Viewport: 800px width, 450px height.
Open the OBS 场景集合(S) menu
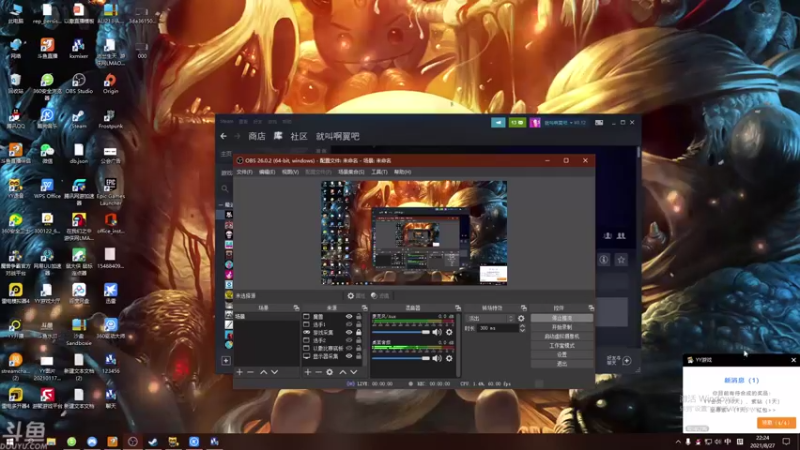point(351,172)
